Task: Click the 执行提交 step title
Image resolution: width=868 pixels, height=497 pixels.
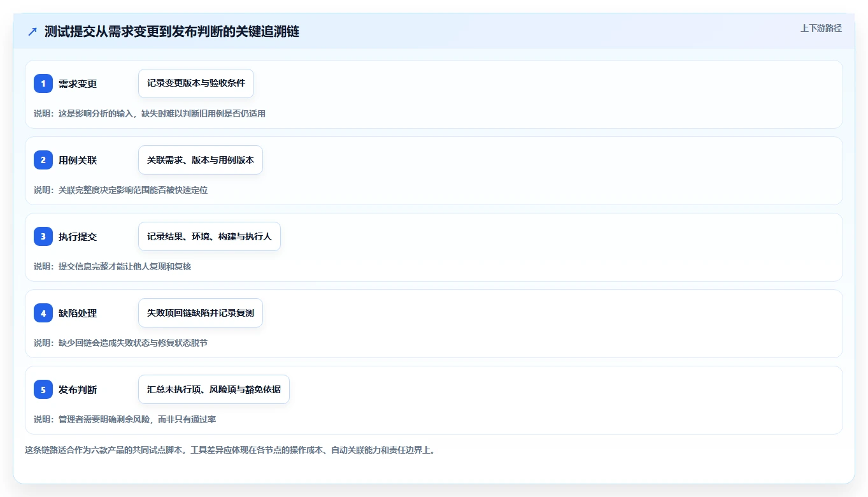Action: click(x=78, y=236)
